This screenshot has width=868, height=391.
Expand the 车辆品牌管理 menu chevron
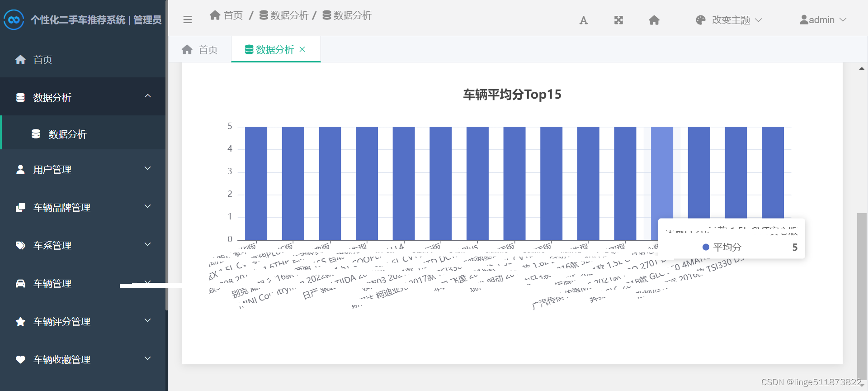[x=148, y=206]
